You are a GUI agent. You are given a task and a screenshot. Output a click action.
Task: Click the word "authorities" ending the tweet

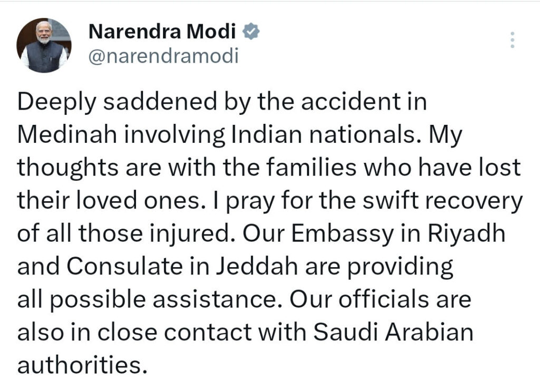coord(80,365)
